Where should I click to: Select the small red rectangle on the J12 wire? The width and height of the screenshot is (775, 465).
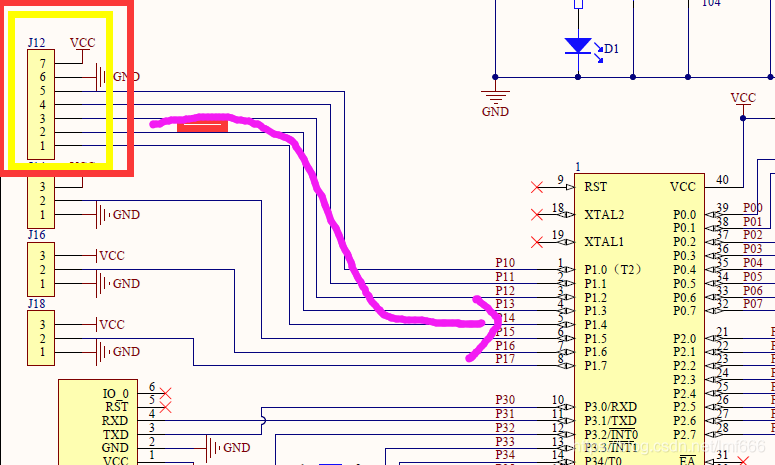tap(202, 124)
